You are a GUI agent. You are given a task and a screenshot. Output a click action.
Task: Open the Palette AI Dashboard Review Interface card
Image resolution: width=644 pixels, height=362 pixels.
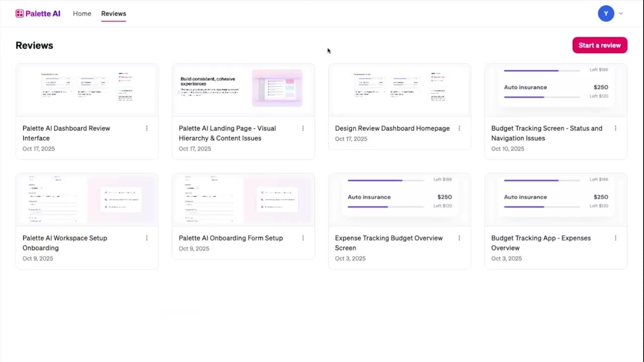click(87, 90)
